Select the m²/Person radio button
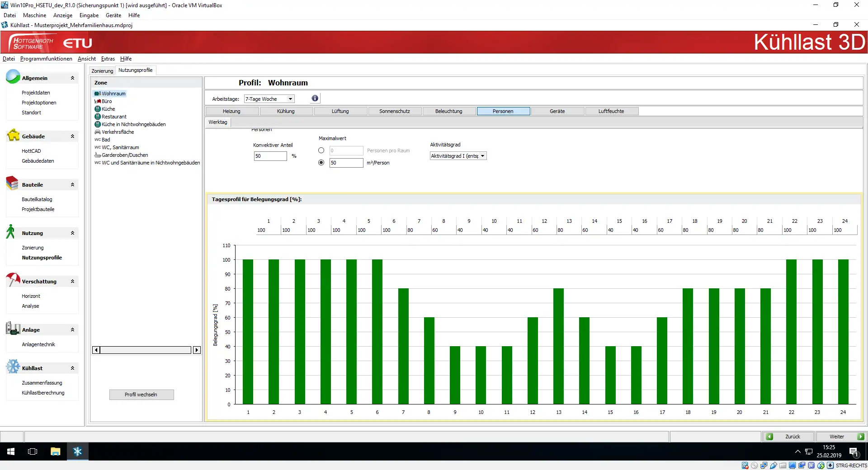This screenshot has width=868, height=470. click(321, 163)
